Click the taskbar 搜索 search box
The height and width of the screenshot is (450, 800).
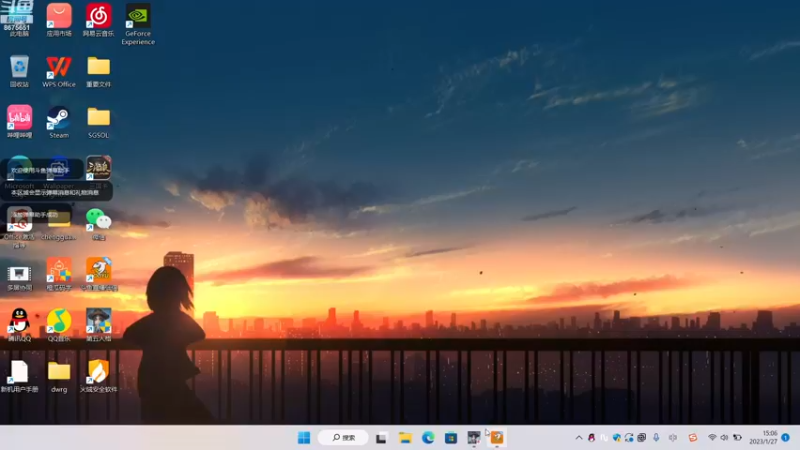(x=343, y=438)
